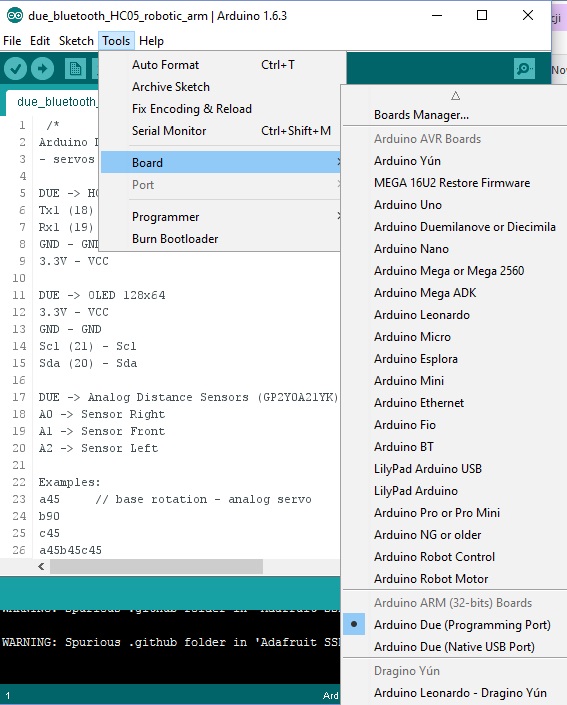Select MEGA 16U2 Restore Firmware board
Screen dimensions: 567x705
click(x=455, y=183)
